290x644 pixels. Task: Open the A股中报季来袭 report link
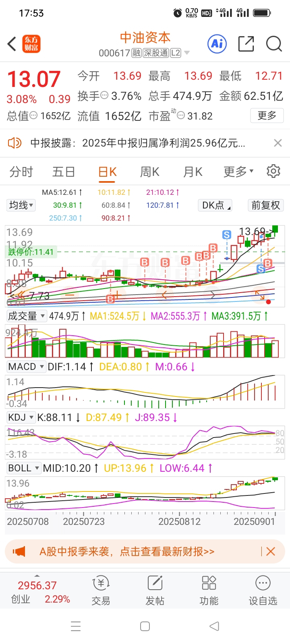127,551
